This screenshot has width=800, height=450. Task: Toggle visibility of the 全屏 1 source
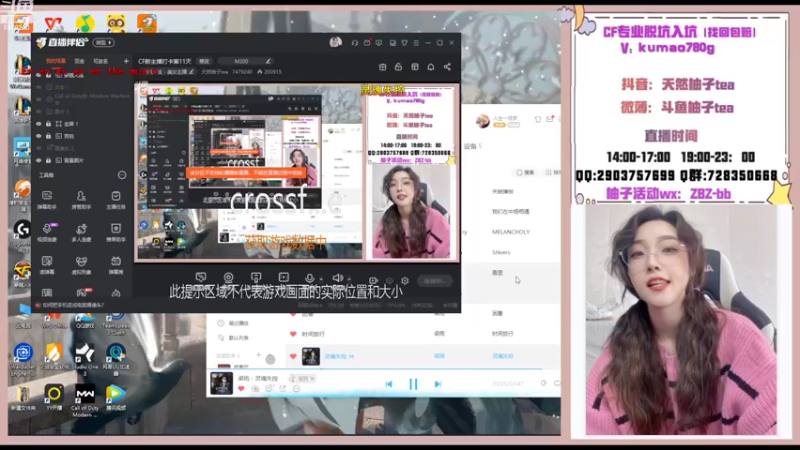pos(39,124)
